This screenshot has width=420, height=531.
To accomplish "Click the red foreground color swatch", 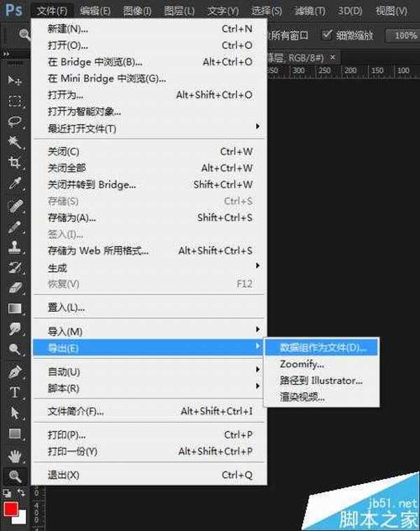I will (x=10, y=509).
